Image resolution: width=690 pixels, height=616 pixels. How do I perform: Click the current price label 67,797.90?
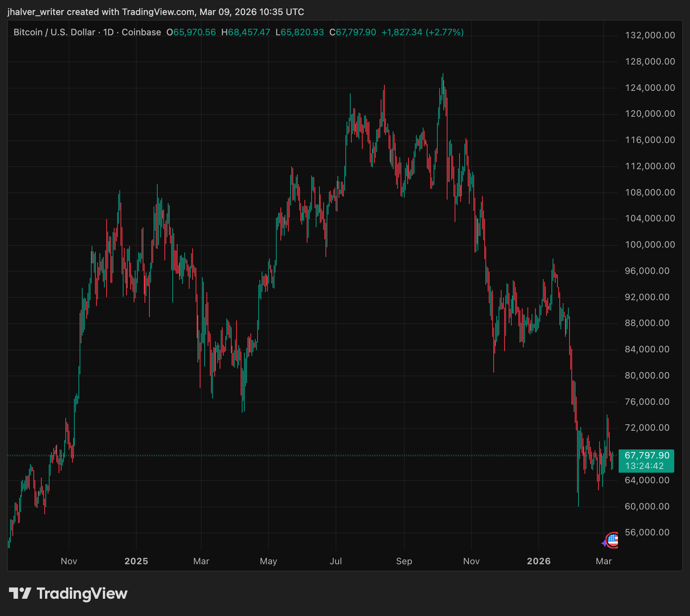point(646,455)
